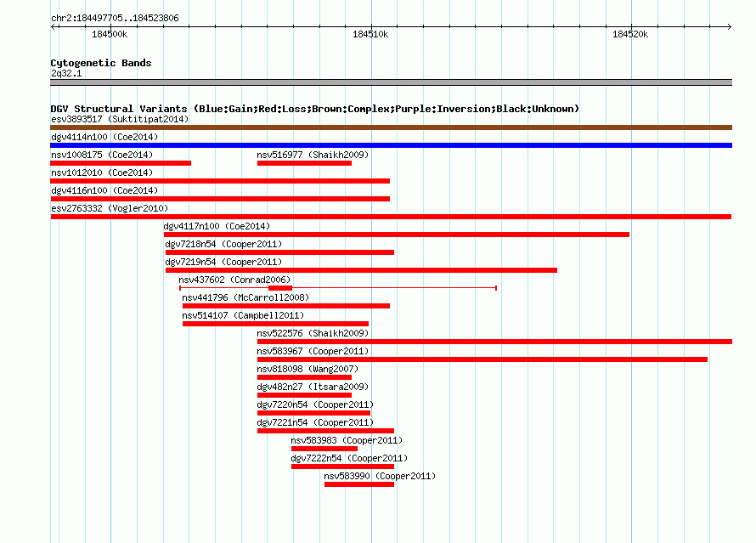Select the blue dgv4114n100 gain bar

[391, 145]
